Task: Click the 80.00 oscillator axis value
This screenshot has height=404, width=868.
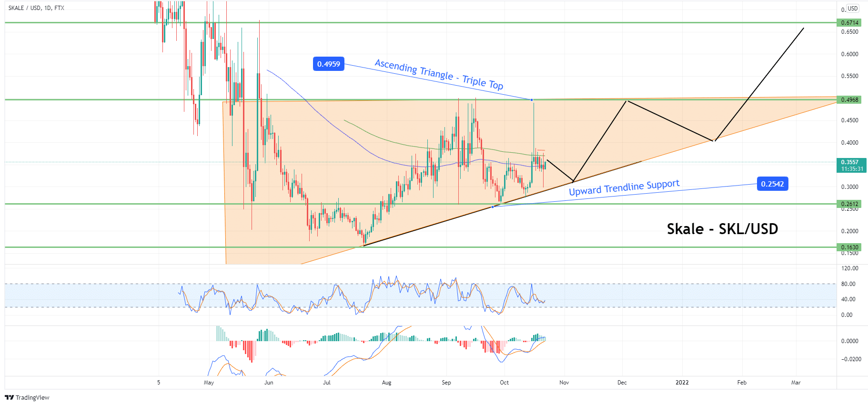Action: tap(848, 284)
